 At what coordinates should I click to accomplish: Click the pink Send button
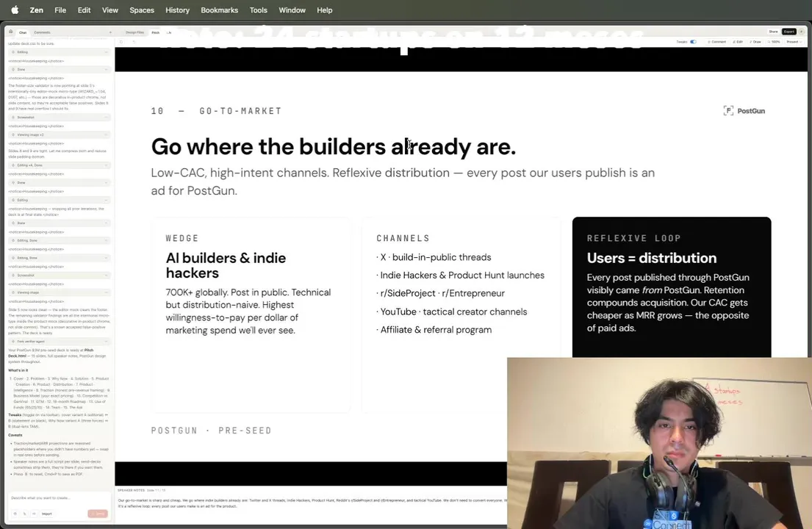pyautogui.click(x=97, y=514)
